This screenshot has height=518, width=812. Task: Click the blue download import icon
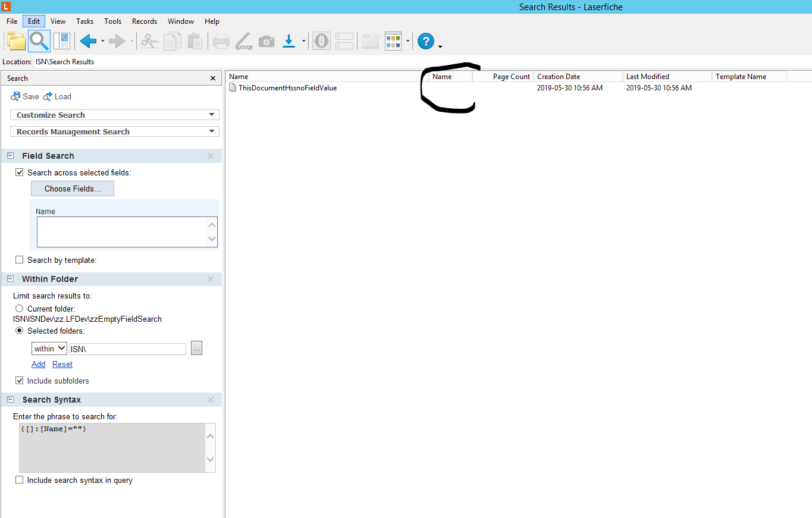click(x=289, y=41)
